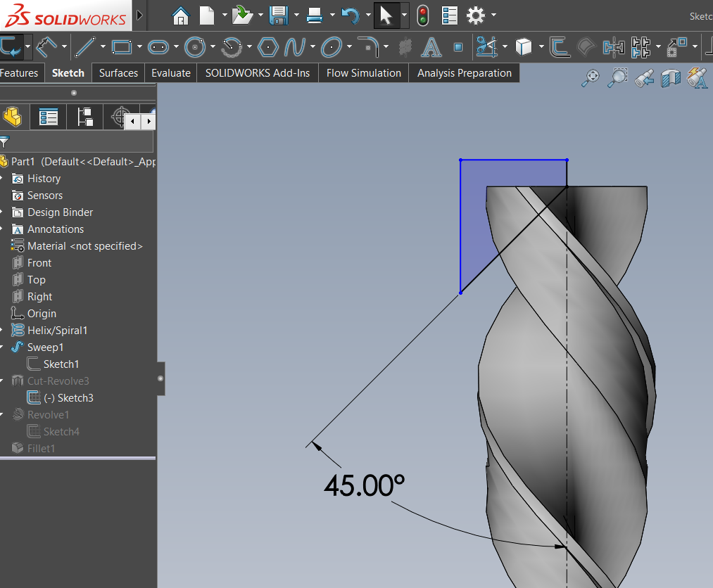This screenshot has height=588, width=713.
Task: Open the Sketch Text tool
Action: click(x=431, y=48)
